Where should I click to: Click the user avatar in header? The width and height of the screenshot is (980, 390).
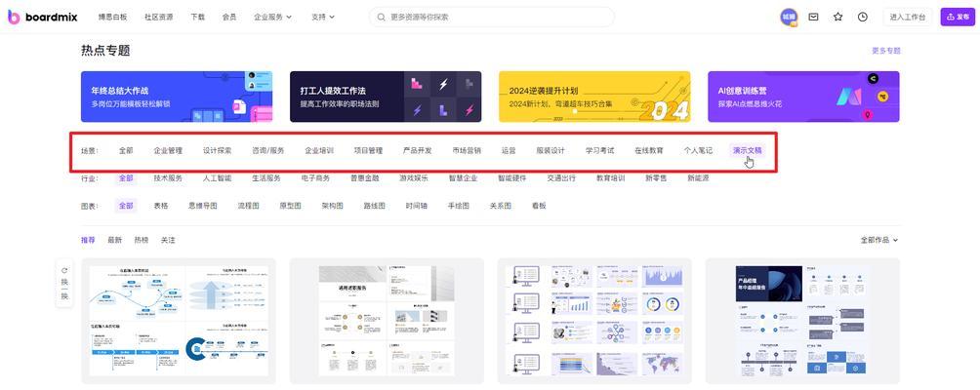[789, 17]
